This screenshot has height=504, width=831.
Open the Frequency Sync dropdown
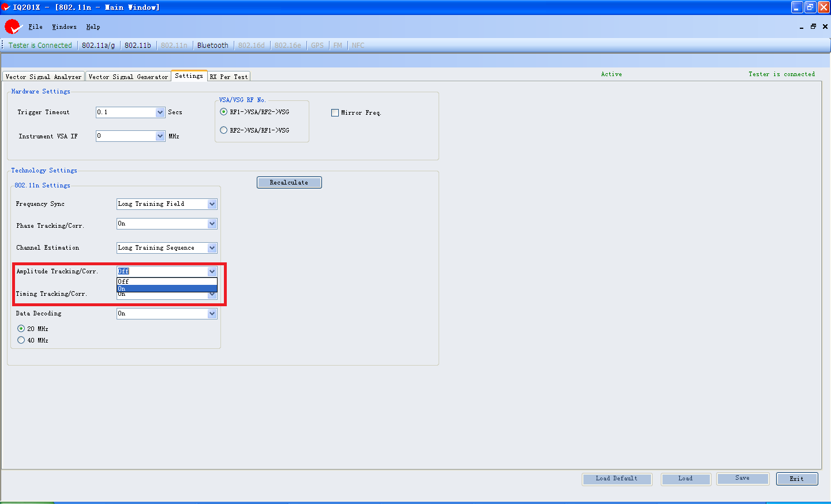[212, 204]
